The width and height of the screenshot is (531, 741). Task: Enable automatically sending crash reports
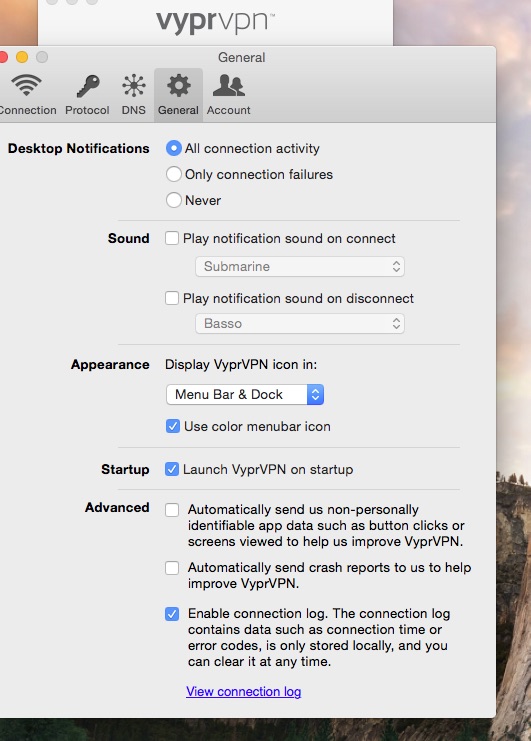coord(172,568)
